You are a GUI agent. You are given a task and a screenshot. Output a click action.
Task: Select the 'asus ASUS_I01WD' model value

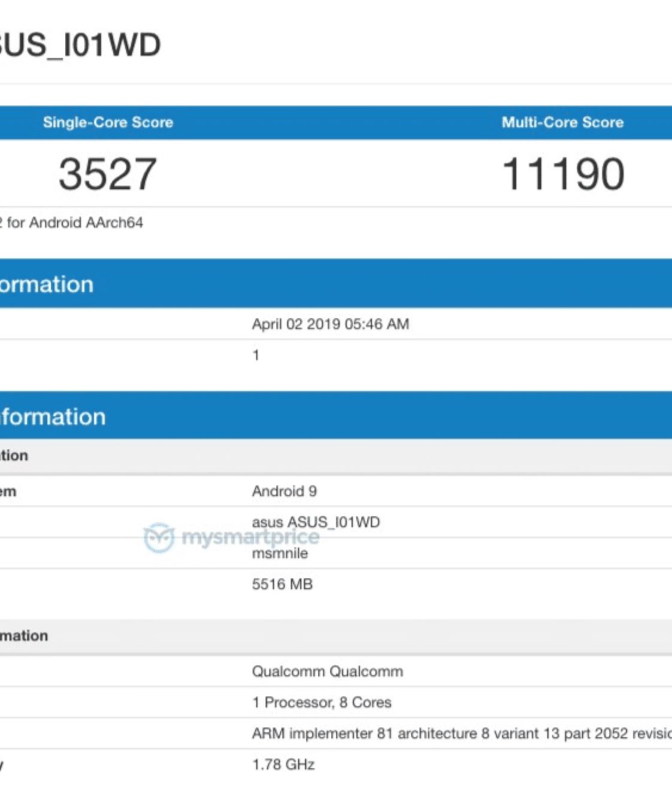click(x=316, y=522)
